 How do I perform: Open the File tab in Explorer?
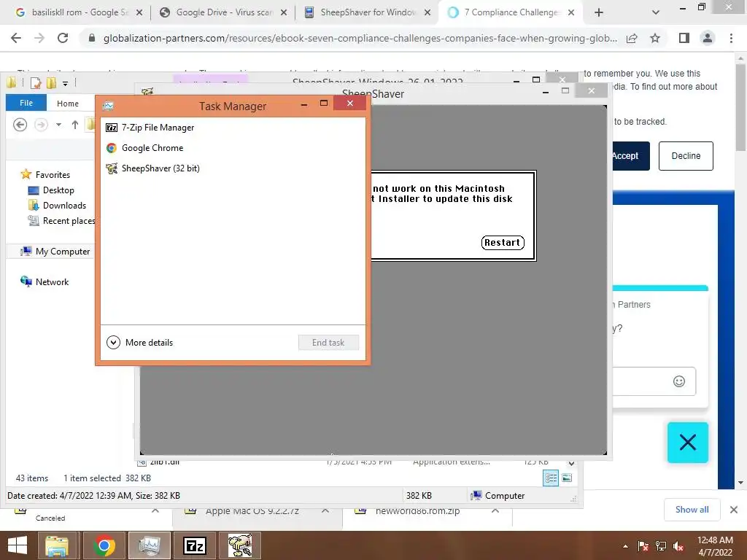click(26, 103)
